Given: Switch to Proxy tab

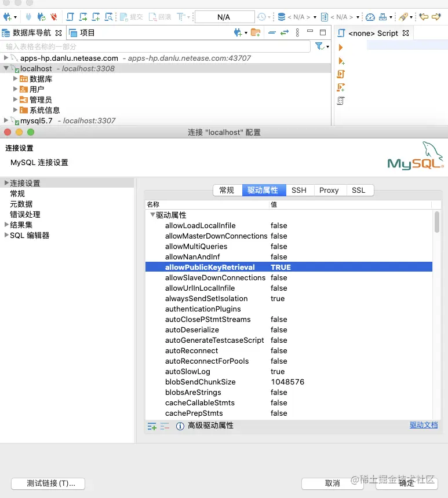Looking at the screenshot, I should (x=329, y=191).
